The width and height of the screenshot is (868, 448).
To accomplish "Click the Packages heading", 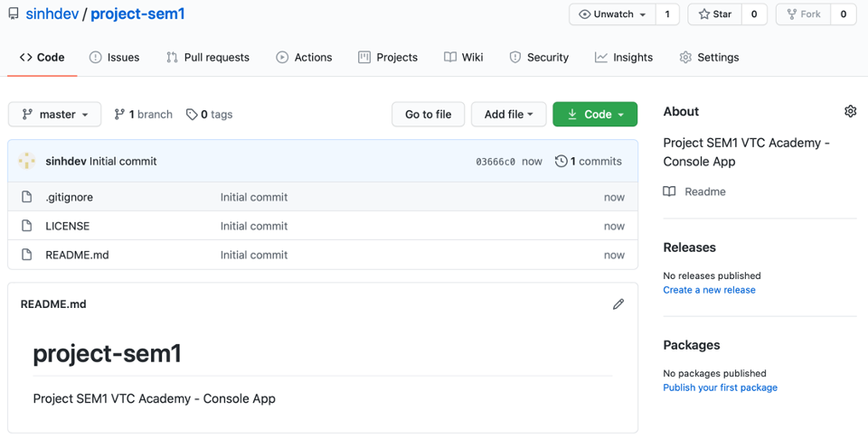I will (x=692, y=345).
